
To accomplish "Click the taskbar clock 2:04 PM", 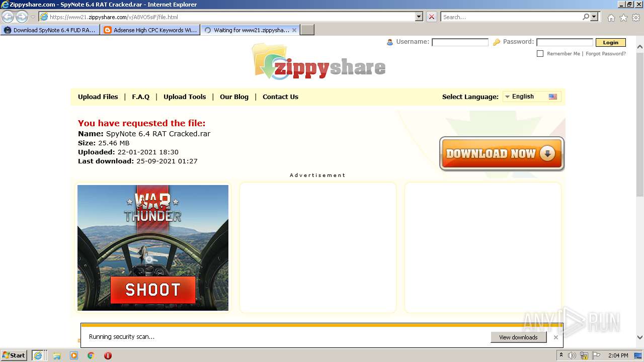I will 618,355.
